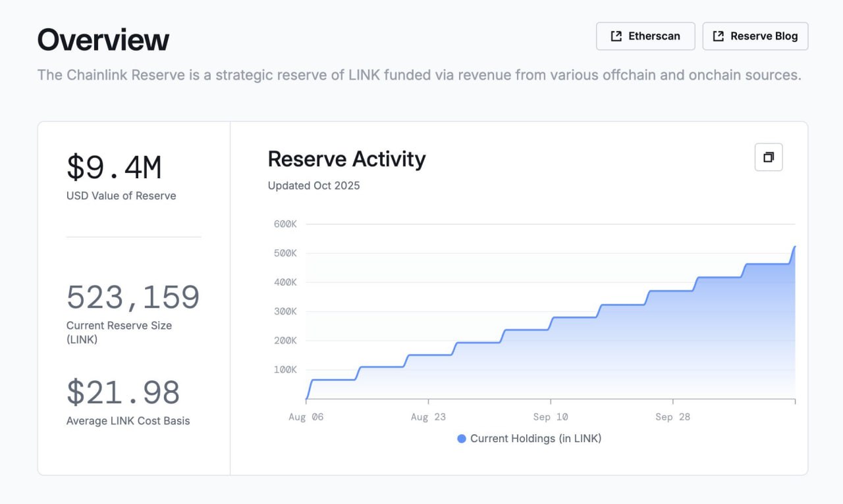Click the $21.98 average cost basis value
The height and width of the screenshot is (504, 843).
tap(123, 393)
